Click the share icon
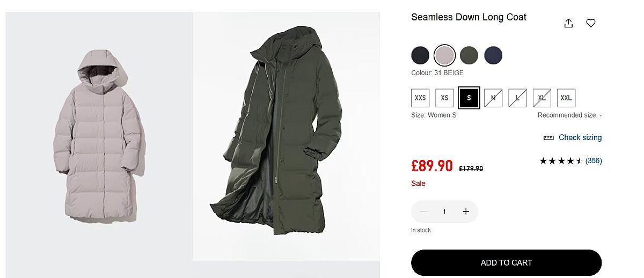Image resolution: width=644 pixels, height=278 pixels. (x=568, y=23)
